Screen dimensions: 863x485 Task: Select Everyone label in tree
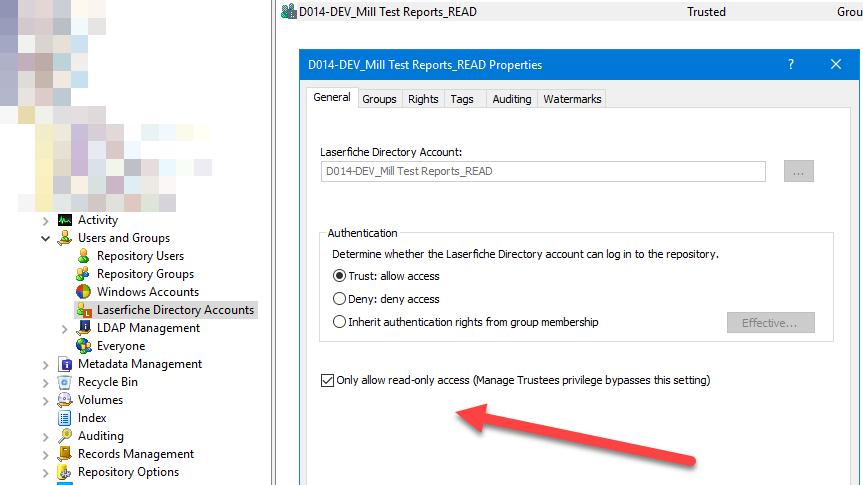(121, 346)
